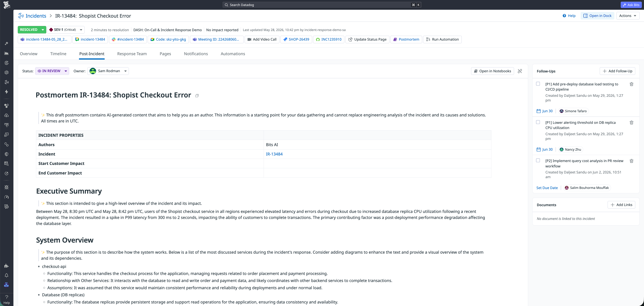Screen dimensions: 644x306
Task: Open the IN REVIEW postmortem status dropdown
Action: coord(52,71)
